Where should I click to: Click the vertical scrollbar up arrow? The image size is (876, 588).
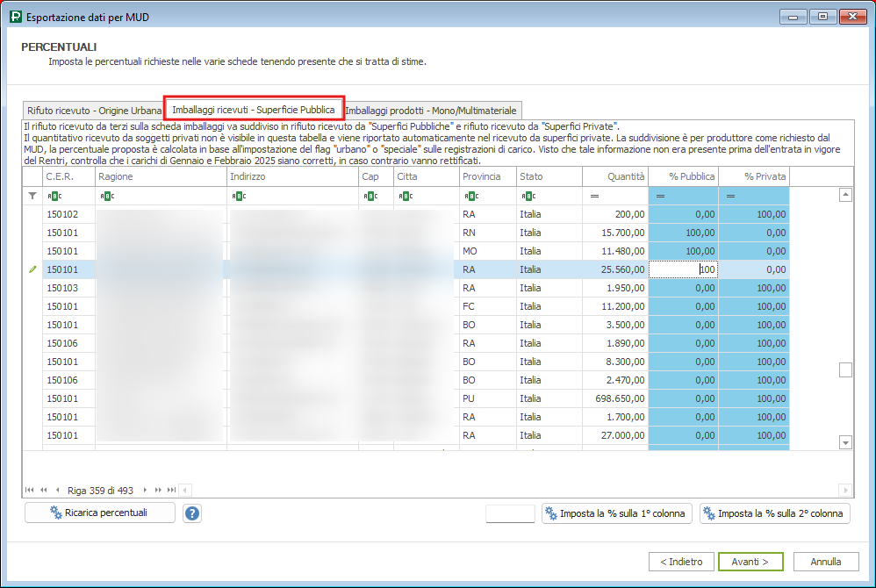(846, 195)
